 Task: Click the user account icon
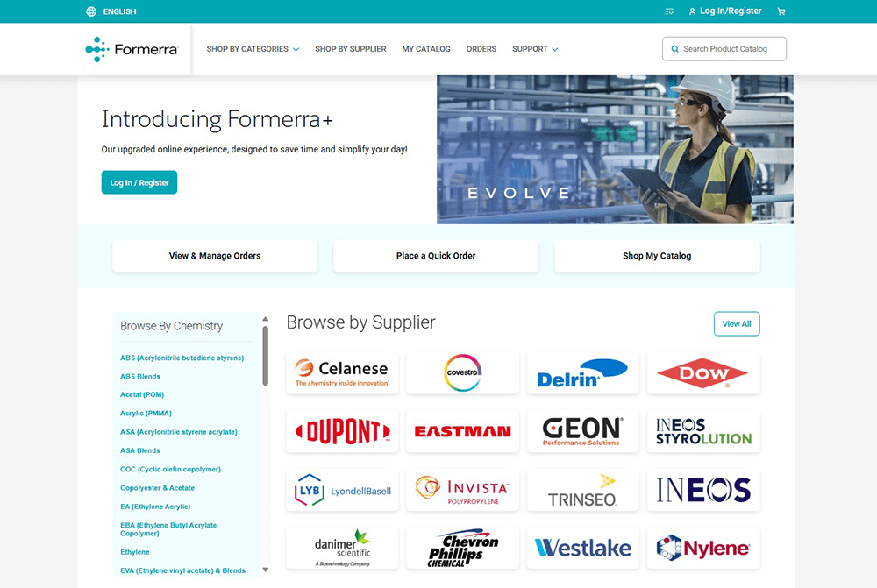pos(692,11)
